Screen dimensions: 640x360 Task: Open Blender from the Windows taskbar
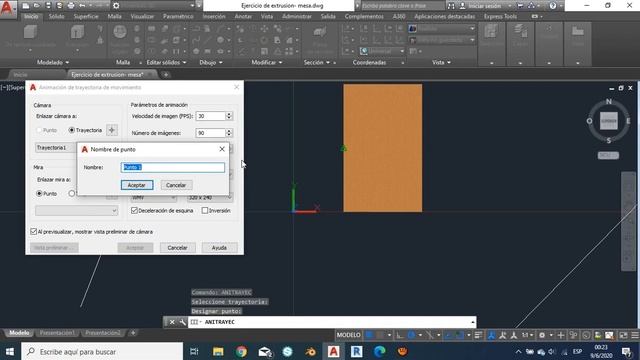[x=311, y=351]
